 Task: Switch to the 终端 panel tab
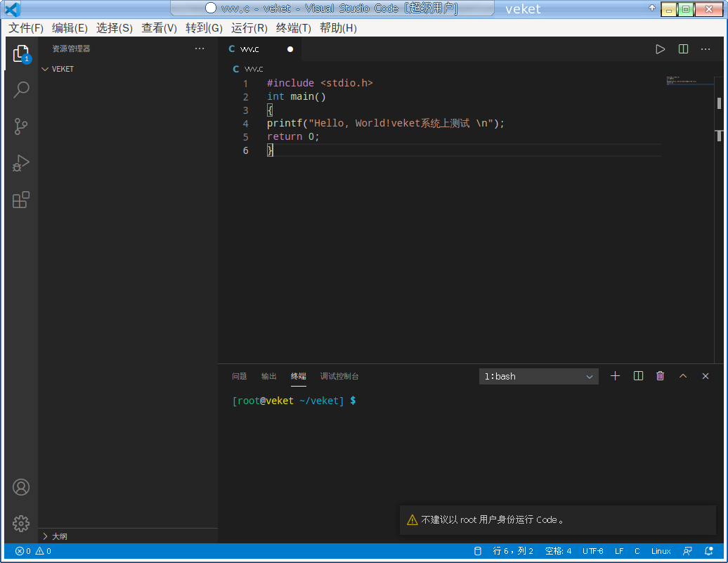(x=298, y=376)
